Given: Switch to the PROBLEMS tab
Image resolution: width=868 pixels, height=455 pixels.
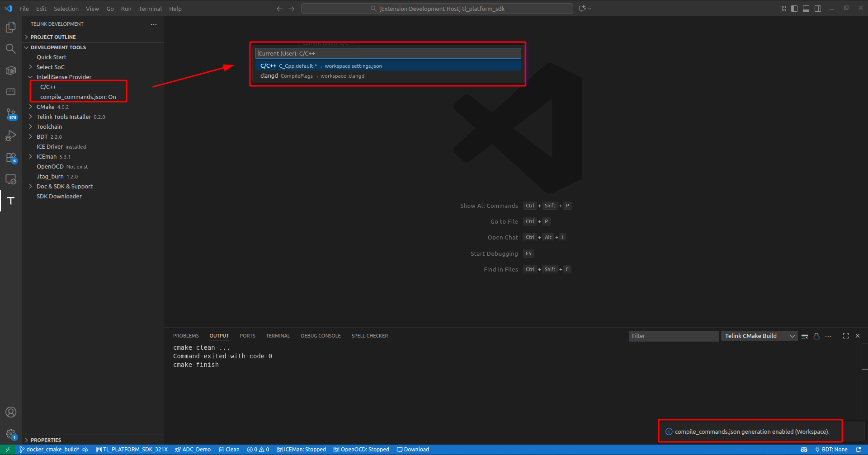Looking at the screenshot, I should [x=186, y=336].
